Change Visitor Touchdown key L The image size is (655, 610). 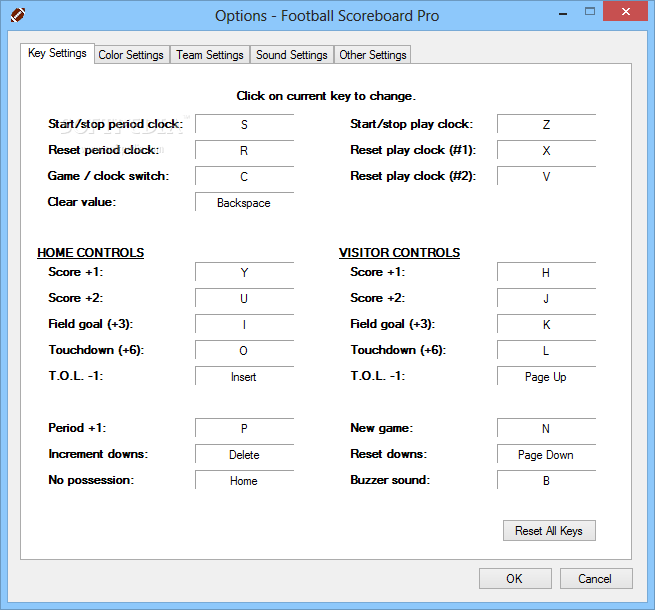pos(546,350)
